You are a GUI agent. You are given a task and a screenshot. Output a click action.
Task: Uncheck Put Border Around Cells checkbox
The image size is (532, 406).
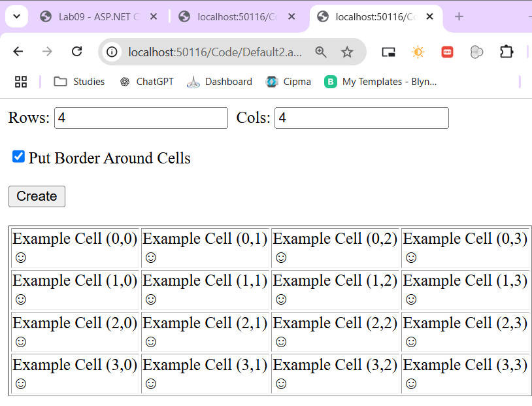point(19,157)
